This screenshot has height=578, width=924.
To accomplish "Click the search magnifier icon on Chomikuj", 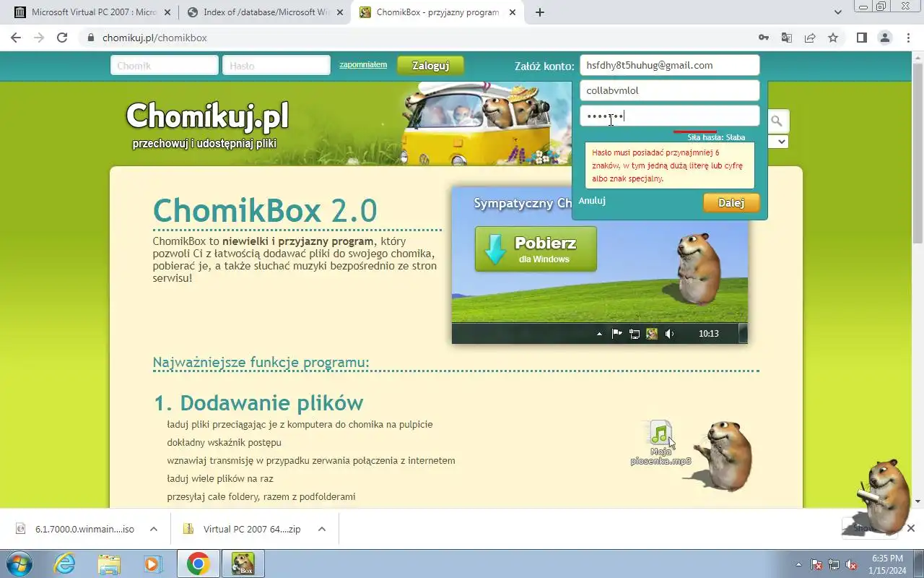I will [777, 121].
